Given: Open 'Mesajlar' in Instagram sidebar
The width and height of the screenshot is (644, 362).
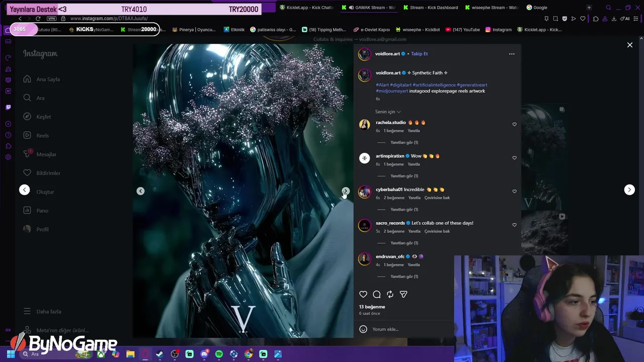Looking at the screenshot, I should 40,154.
